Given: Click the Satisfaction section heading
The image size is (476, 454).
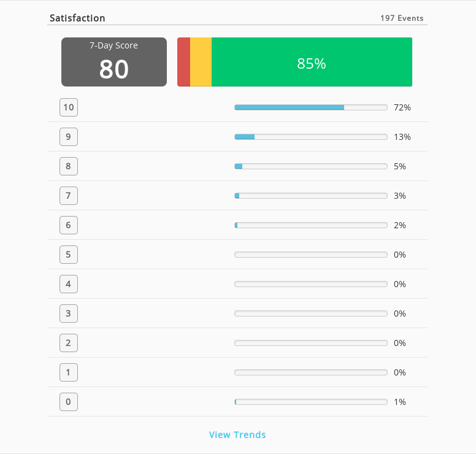Looking at the screenshot, I should click(x=77, y=18).
